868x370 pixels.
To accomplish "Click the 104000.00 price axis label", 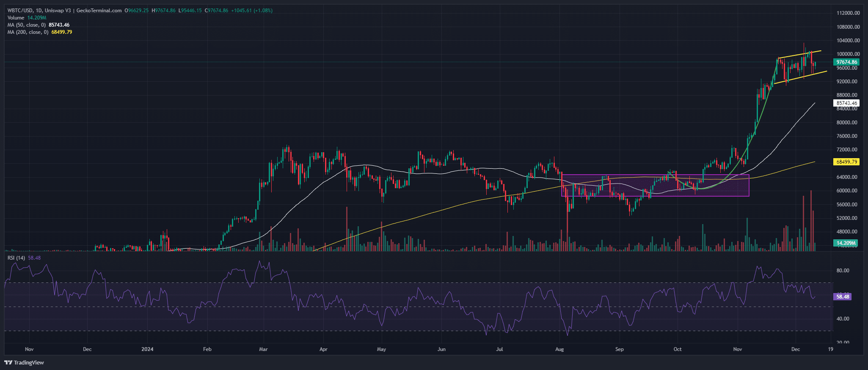I will click(x=848, y=41).
